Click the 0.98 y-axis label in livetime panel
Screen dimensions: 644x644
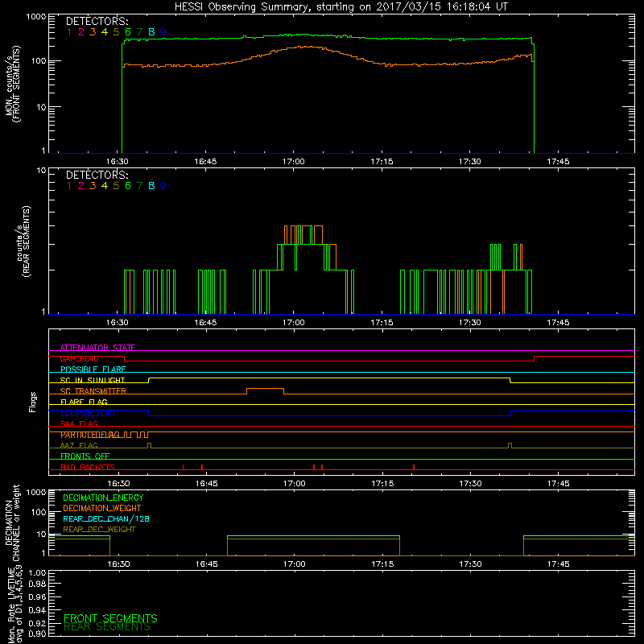37,584
